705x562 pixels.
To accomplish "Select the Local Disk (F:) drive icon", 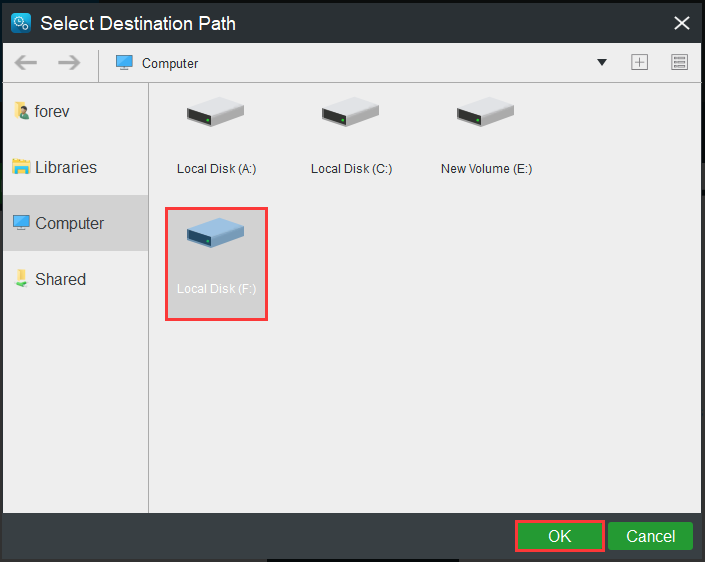I will coord(216,232).
